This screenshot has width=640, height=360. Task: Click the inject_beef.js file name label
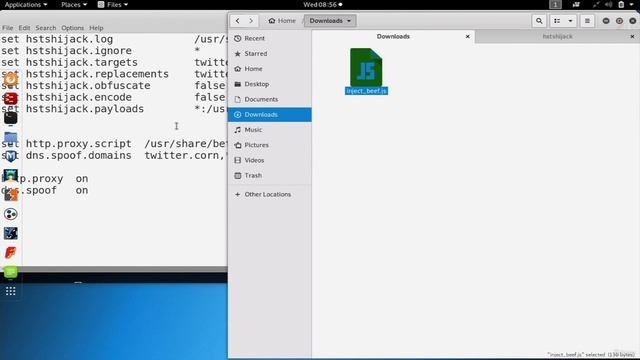[366, 91]
